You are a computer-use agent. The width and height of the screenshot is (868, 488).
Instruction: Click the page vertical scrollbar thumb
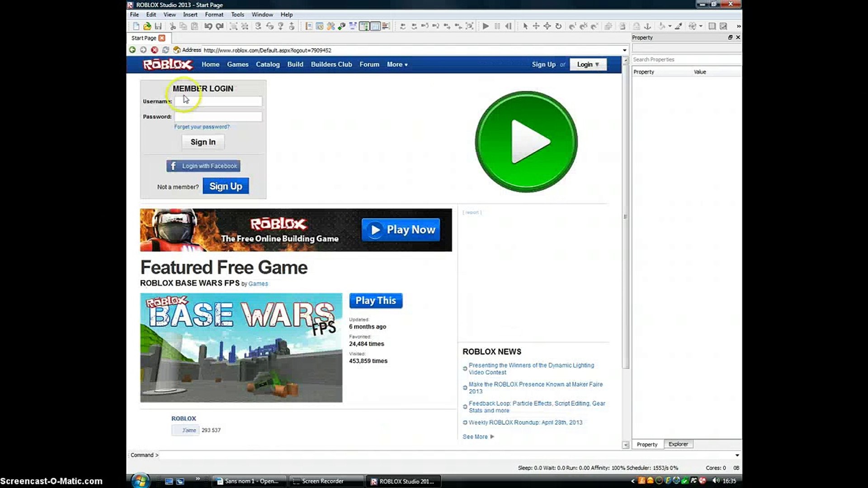click(x=626, y=217)
